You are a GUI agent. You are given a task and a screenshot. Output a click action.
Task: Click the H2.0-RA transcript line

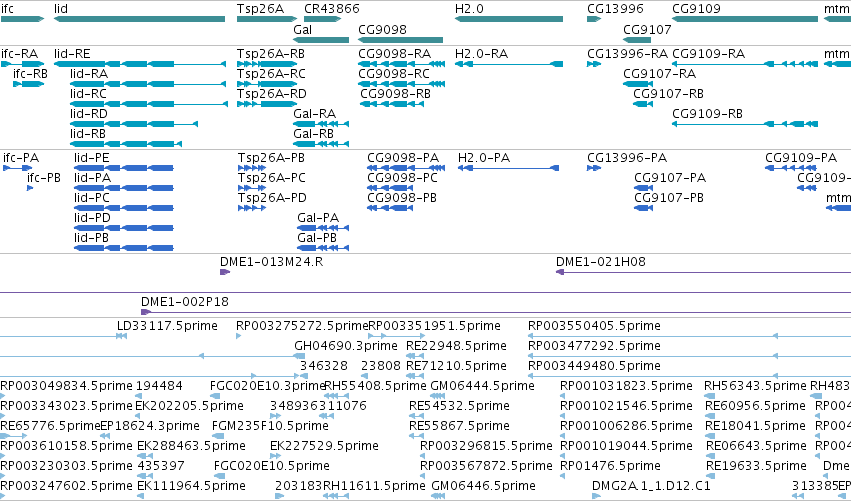(509, 64)
